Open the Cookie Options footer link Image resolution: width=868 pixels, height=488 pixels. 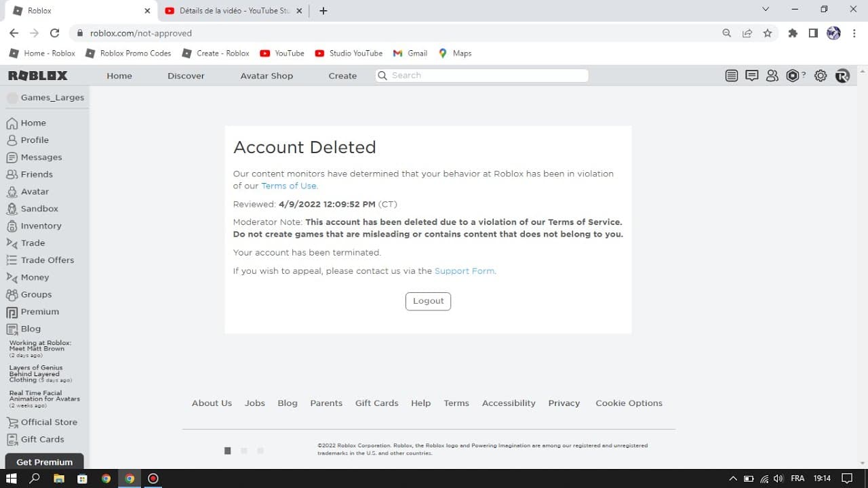(629, 403)
